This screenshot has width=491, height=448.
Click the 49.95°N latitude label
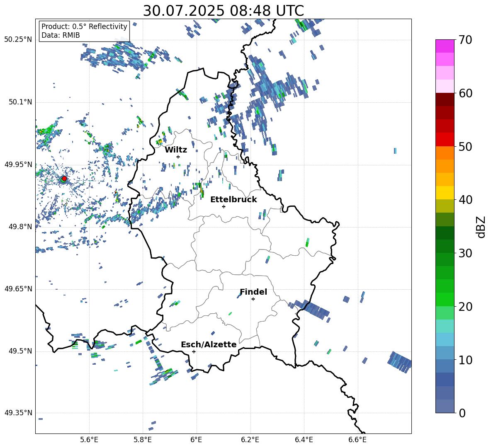(x=18, y=165)
